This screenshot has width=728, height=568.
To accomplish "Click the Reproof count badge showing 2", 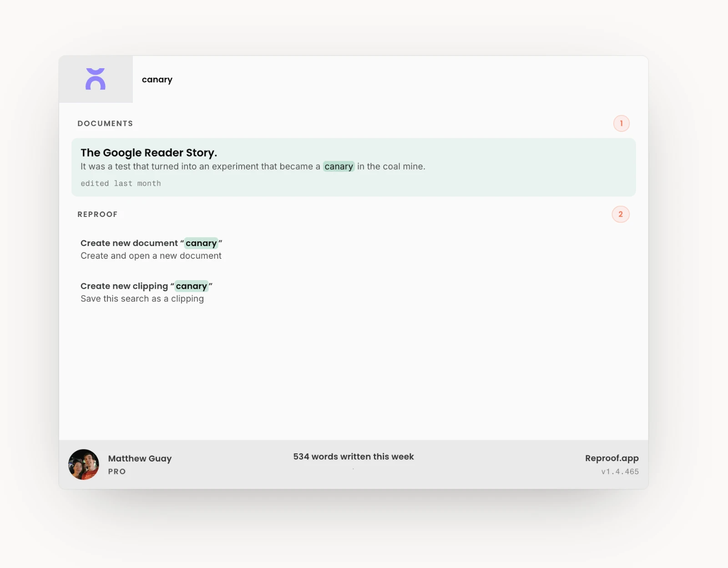I will pos(621,214).
